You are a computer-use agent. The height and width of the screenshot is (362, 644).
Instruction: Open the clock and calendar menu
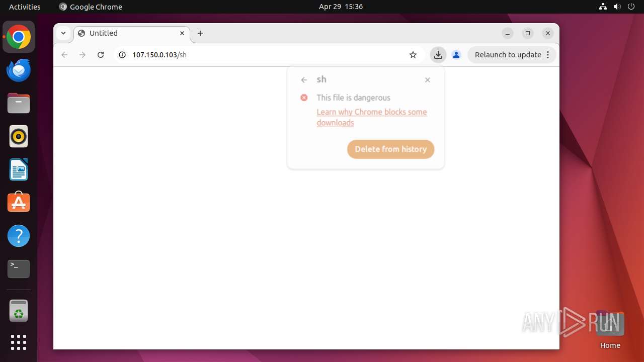point(341,7)
